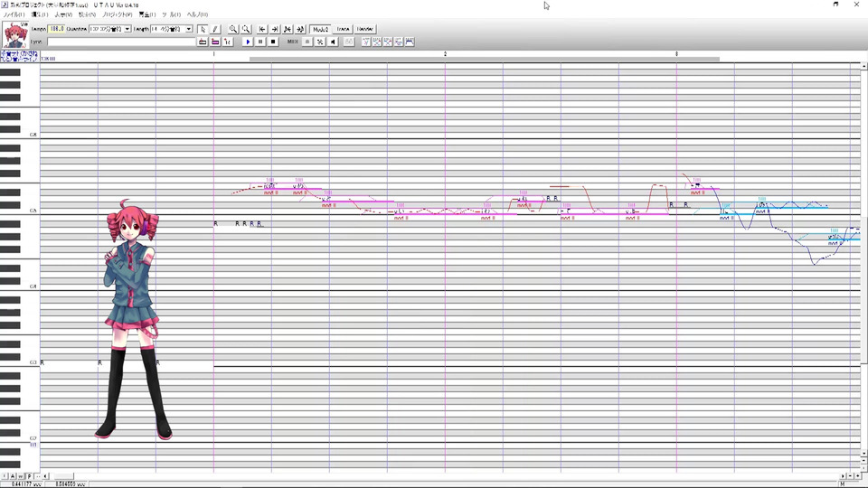The height and width of the screenshot is (488, 868).
Task: Click vertical scrollbar up arrow
Action: pyautogui.click(x=864, y=66)
